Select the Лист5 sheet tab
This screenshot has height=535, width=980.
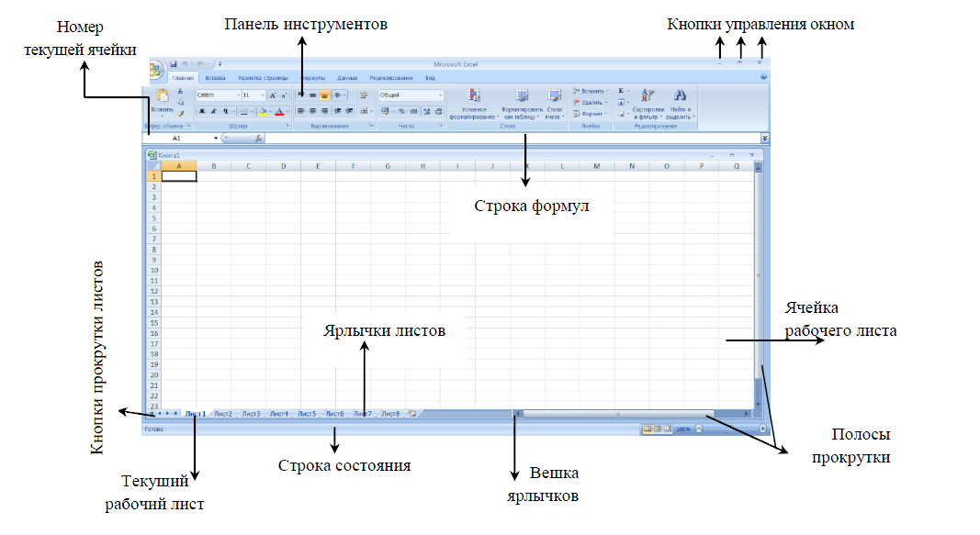307,414
